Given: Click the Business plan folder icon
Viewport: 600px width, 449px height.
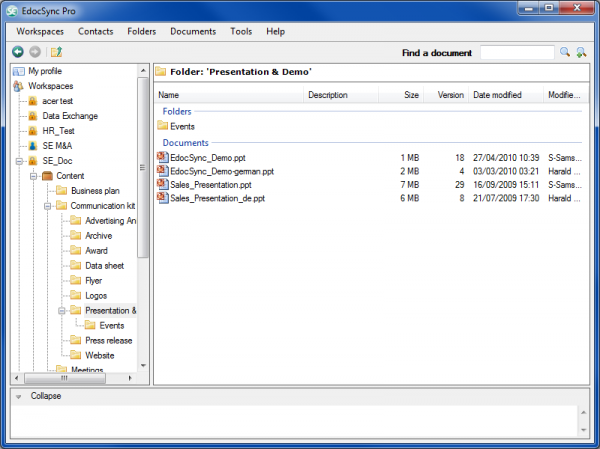Looking at the screenshot, I should pos(61,190).
